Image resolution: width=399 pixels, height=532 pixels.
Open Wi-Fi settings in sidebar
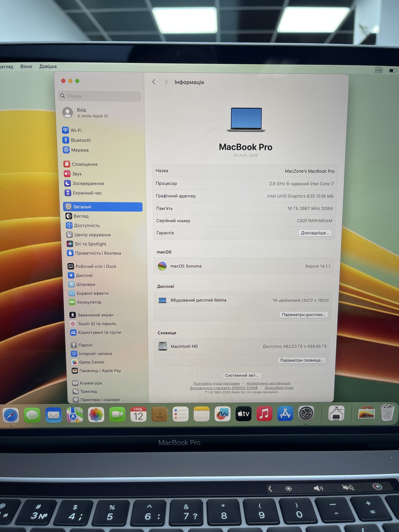click(72, 130)
